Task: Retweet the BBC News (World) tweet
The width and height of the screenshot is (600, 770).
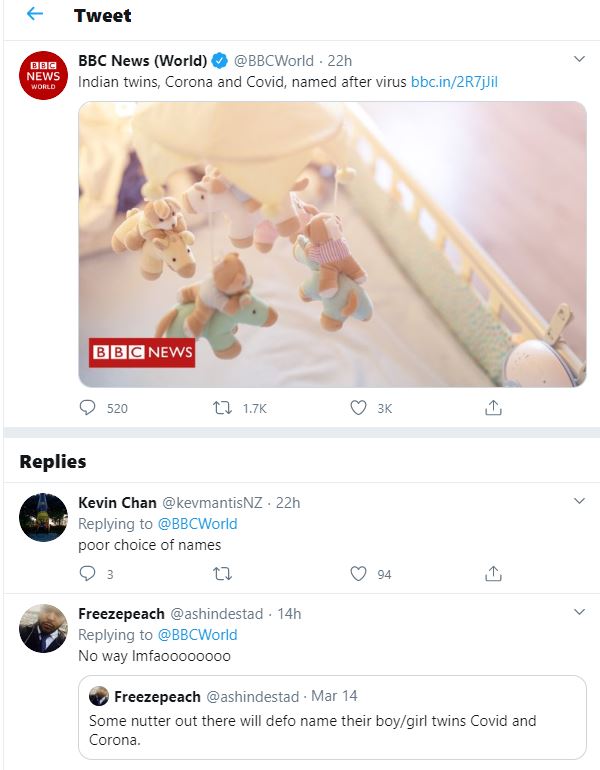Action: click(224, 408)
